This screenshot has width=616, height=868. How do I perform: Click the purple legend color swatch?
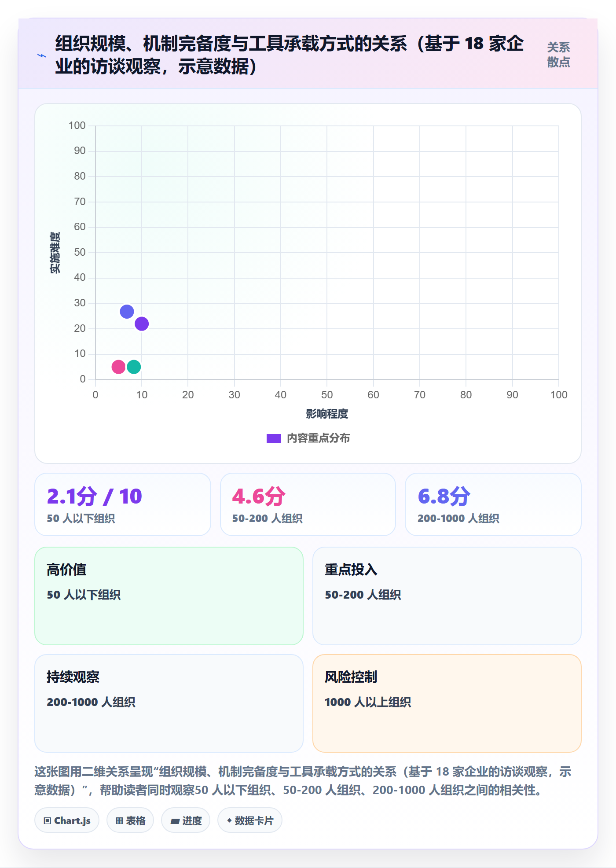pyautogui.click(x=274, y=438)
